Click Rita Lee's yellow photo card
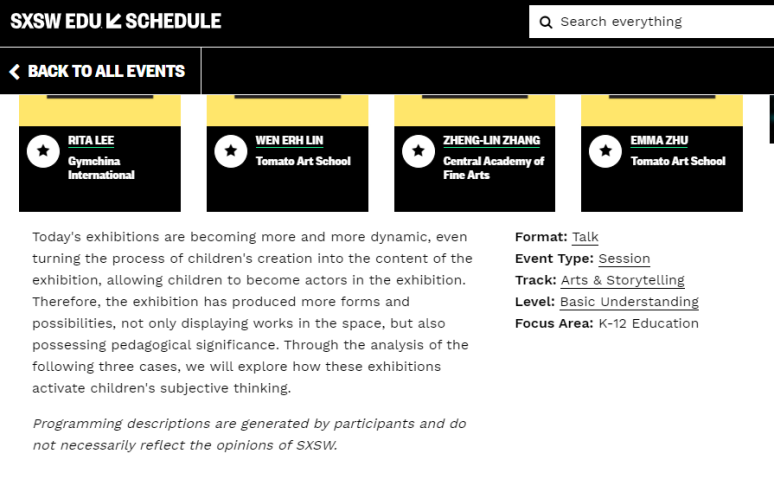 click(x=100, y=110)
